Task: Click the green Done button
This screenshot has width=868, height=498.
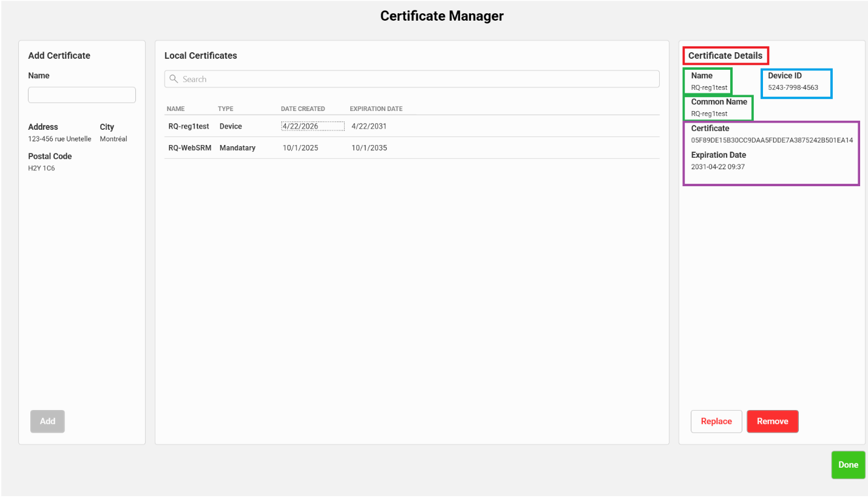Action: (x=848, y=465)
